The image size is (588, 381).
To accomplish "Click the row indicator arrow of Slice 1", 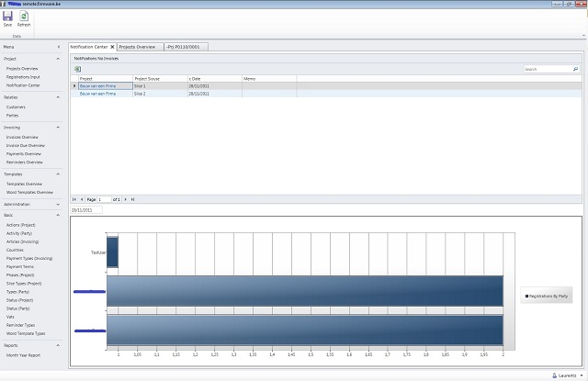I will click(74, 85).
